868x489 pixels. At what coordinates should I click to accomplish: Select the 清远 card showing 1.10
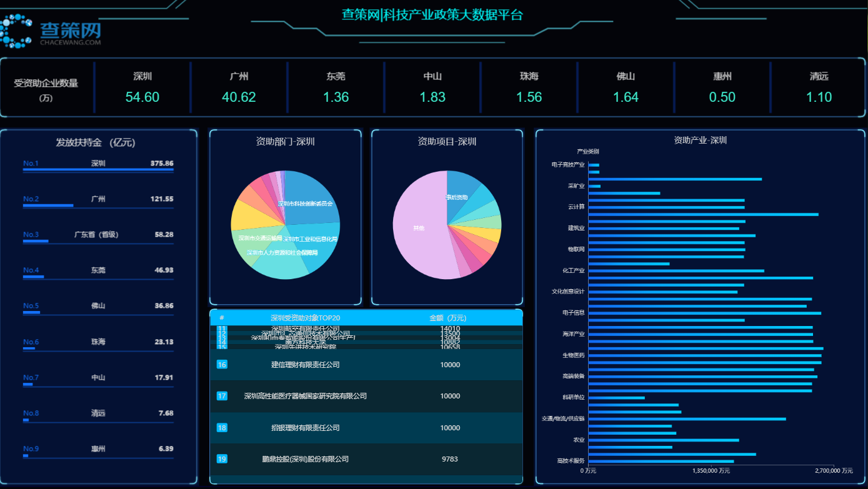click(x=819, y=87)
